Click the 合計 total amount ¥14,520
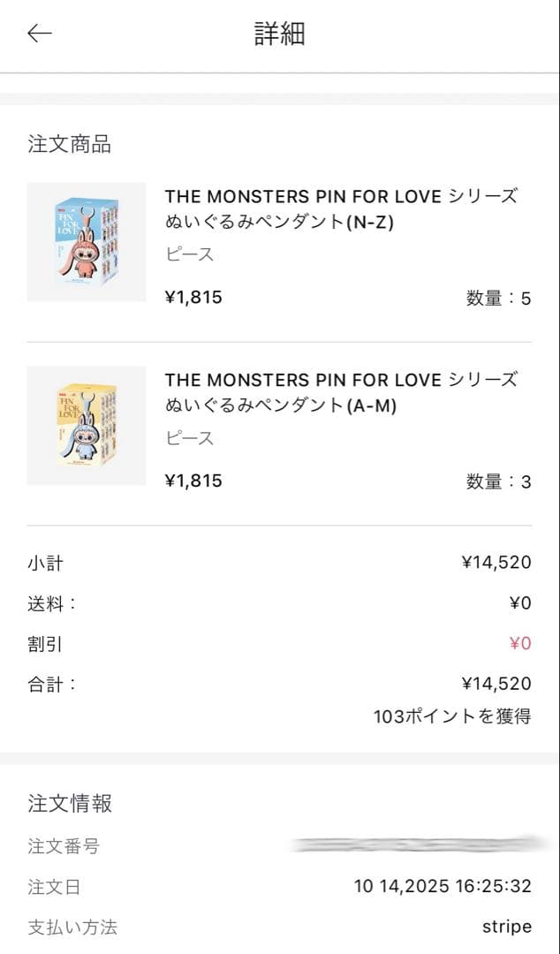 coord(496,684)
